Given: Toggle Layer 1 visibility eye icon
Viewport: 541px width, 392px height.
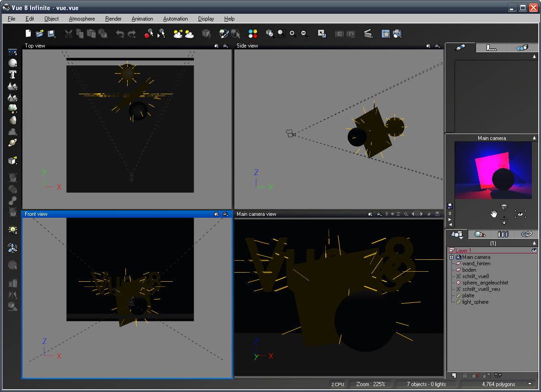Looking at the screenshot, I should (x=534, y=250).
